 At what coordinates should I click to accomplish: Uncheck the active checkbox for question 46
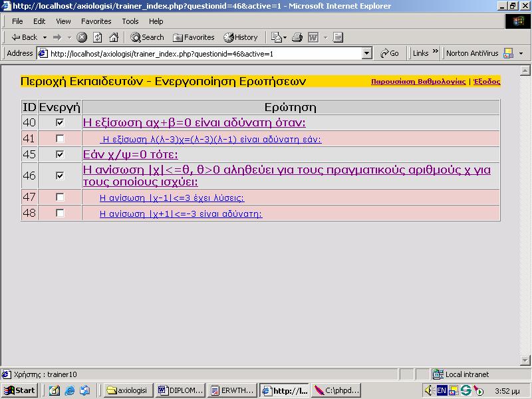tap(60, 176)
